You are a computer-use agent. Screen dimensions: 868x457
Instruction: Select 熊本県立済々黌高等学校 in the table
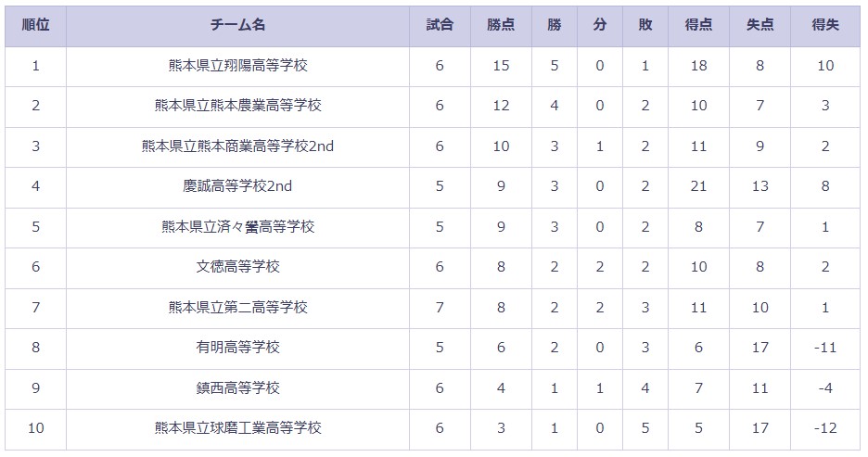238,227
